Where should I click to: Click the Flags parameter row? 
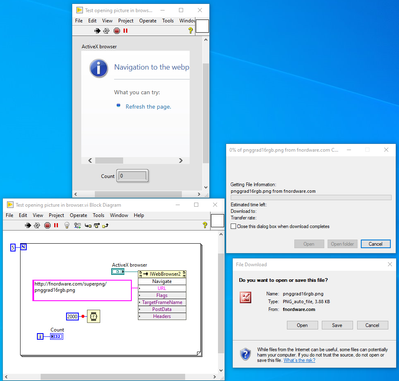click(x=162, y=295)
